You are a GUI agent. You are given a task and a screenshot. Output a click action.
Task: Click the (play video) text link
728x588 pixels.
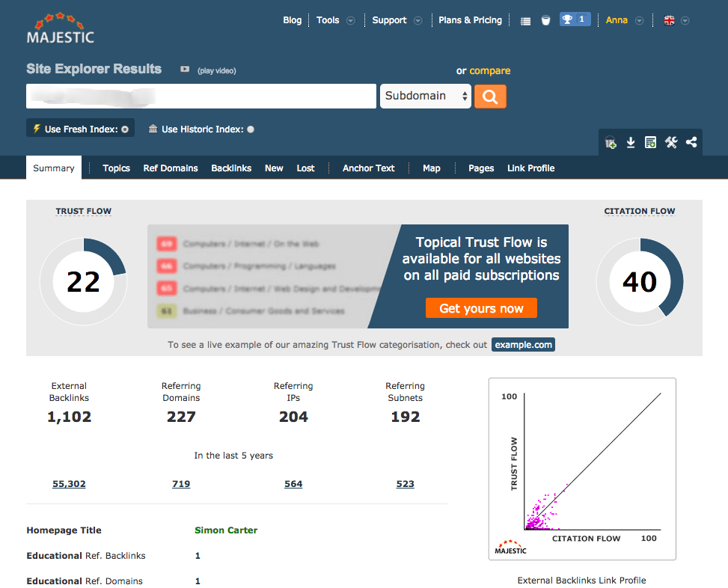click(x=217, y=70)
